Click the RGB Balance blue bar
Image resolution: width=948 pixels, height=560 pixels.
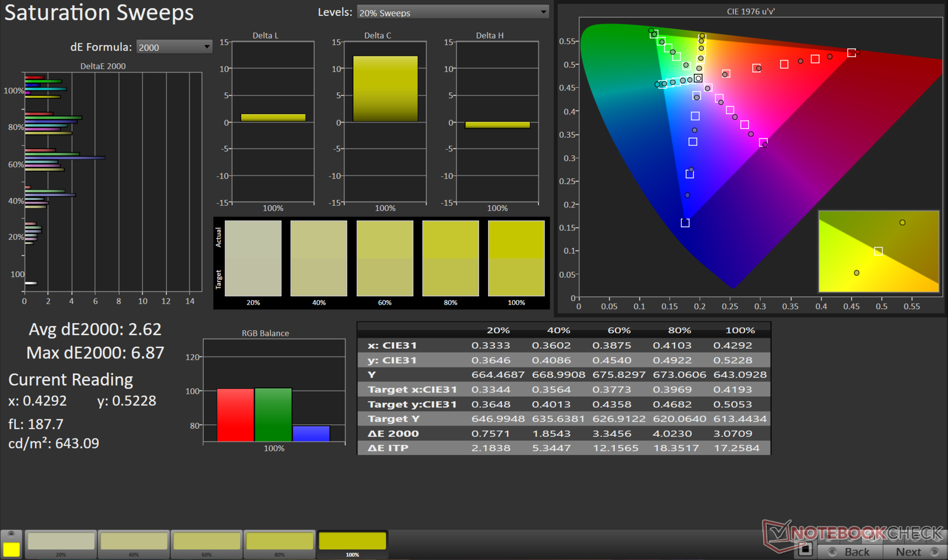[x=311, y=433]
